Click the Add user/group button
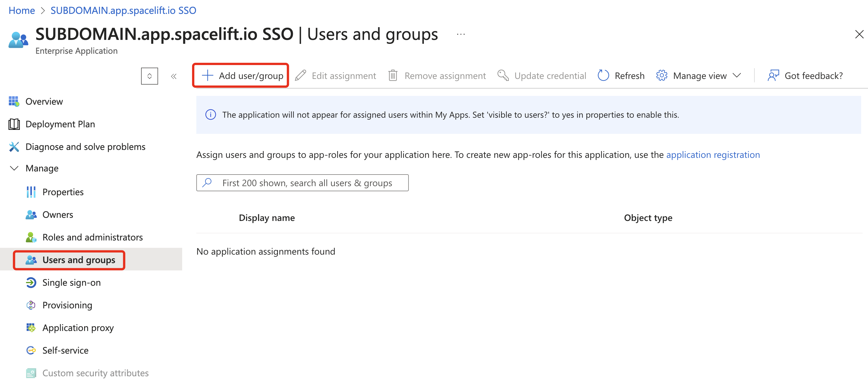Screen dimensions: 868x387 click(241, 75)
